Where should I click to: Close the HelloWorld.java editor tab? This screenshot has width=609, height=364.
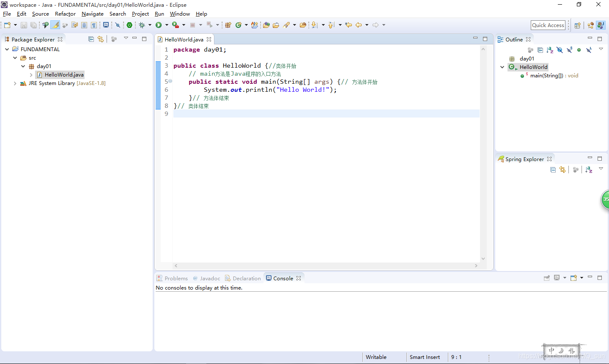(209, 39)
